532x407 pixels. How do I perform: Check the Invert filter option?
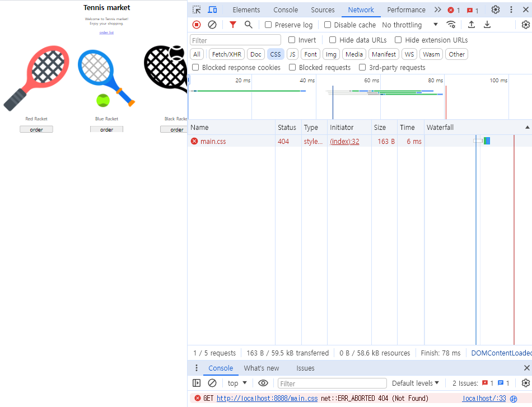point(291,40)
